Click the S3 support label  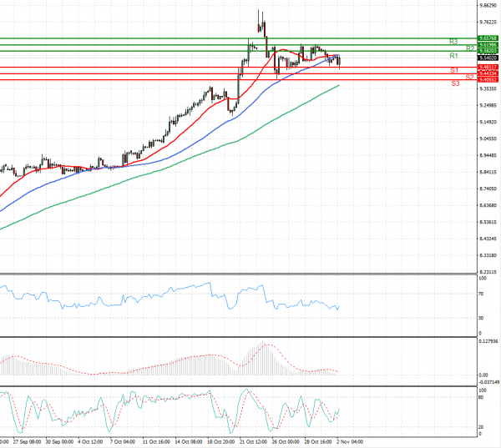tap(455, 83)
